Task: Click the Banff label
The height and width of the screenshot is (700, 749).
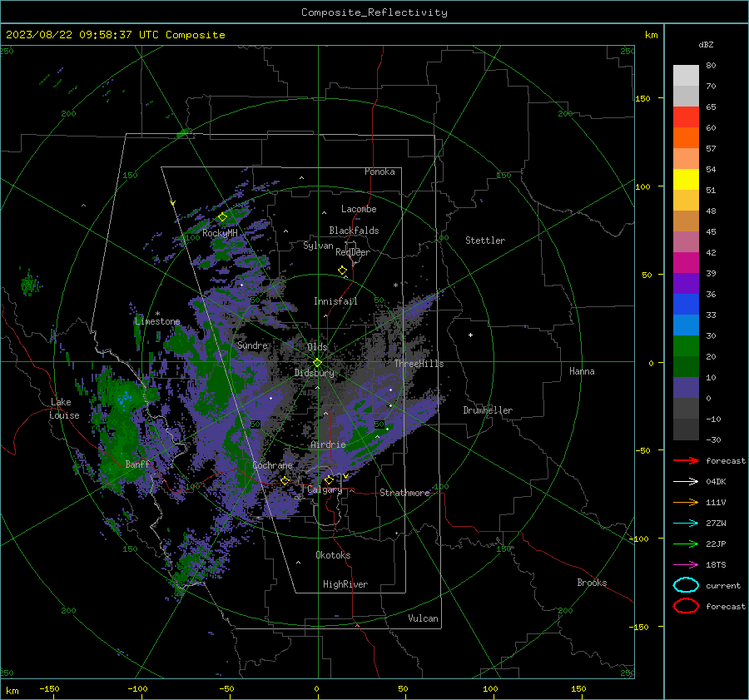Action: [137, 464]
